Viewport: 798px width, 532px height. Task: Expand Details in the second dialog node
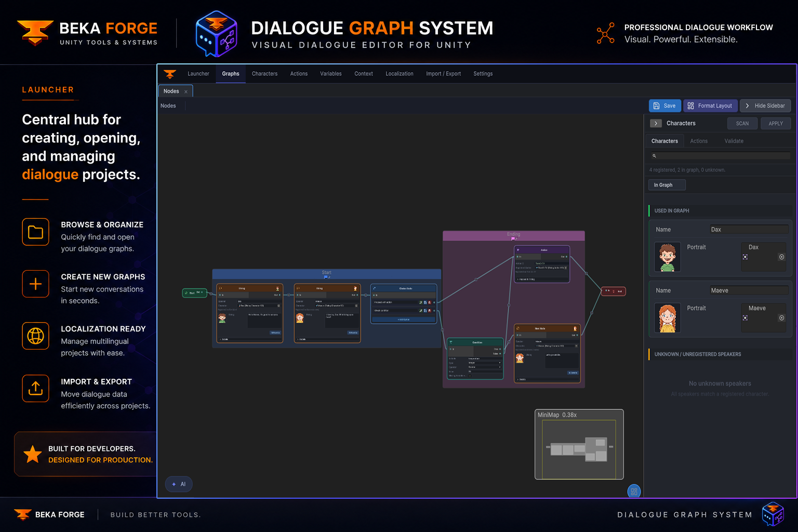327,339
